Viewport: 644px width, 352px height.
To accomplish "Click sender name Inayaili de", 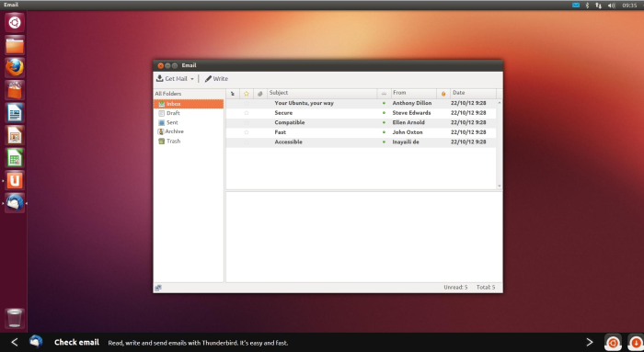I will [406, 142].
